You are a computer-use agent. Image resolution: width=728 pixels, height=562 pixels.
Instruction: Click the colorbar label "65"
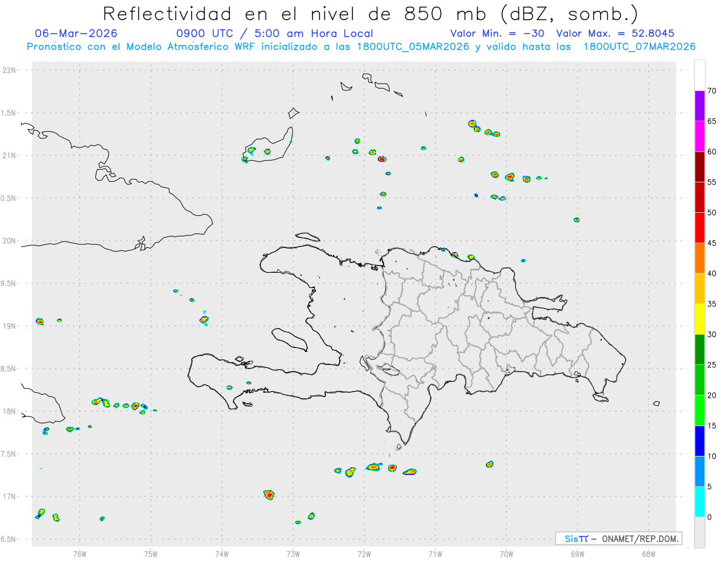(712, 121)
